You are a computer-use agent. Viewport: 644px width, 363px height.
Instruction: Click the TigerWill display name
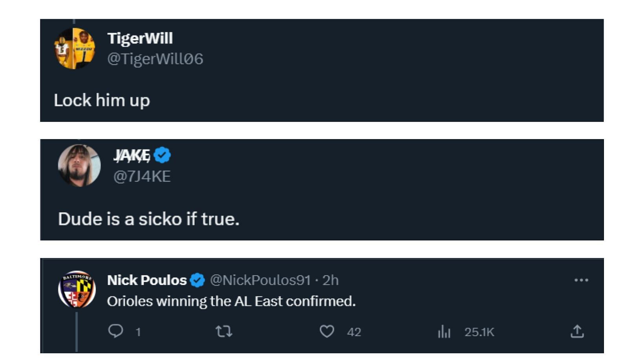pyautogui.click(x=140, y=38)
